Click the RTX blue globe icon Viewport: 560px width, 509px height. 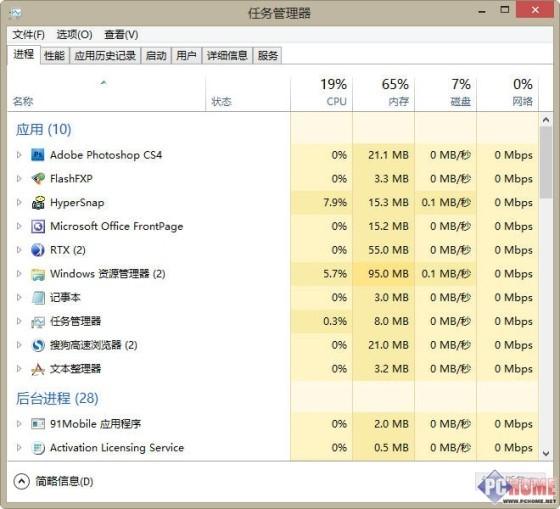click(x=38, y=250)
